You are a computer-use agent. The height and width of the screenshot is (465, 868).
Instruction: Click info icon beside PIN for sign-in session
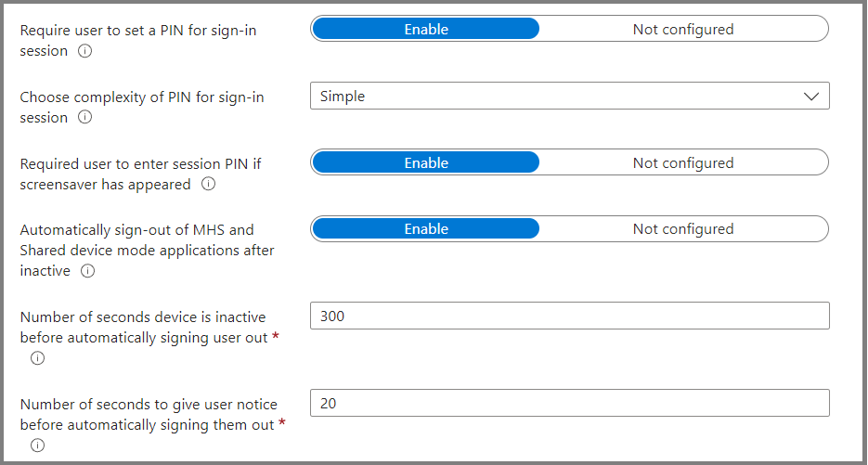(x=84, y=51)
